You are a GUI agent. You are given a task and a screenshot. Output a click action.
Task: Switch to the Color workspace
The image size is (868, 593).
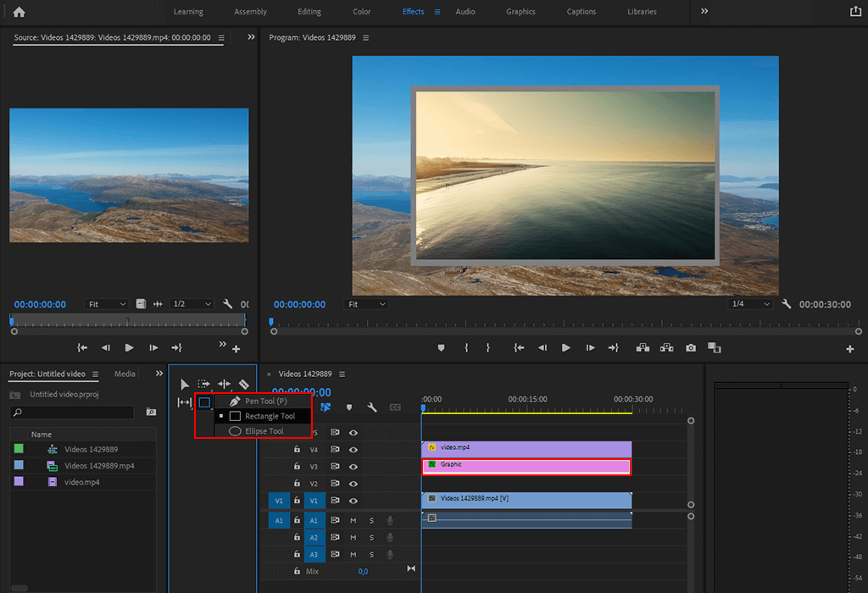361,12
